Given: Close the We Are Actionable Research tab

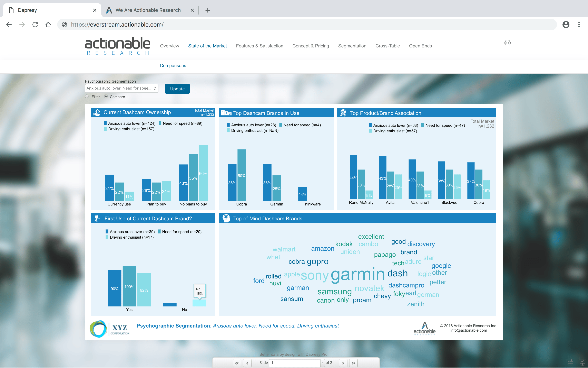Looking at the screenshot, I should (x=192, y=10).
